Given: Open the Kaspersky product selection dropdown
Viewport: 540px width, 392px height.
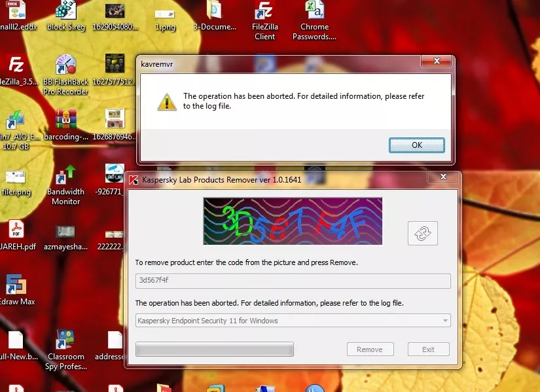Looking at the screenshot, I should coord(293,321).
